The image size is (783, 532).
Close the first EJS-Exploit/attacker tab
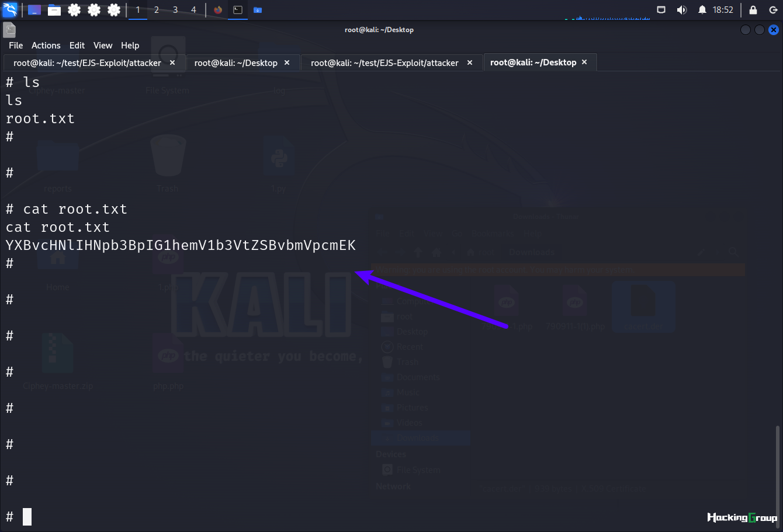coord(172,62)
